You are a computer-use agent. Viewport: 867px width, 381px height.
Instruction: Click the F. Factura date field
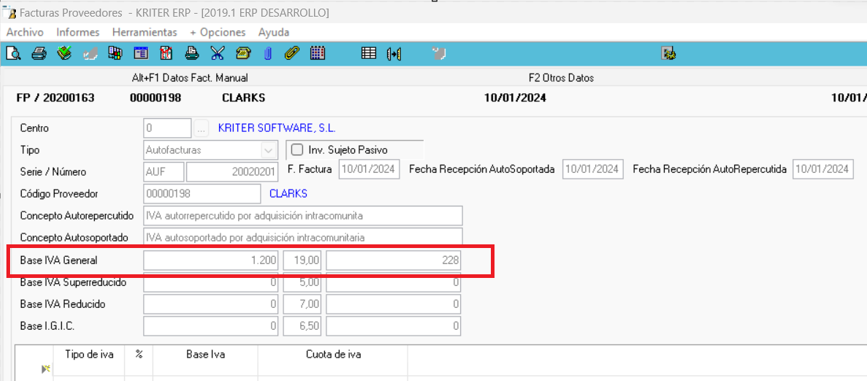pos(369,169)
